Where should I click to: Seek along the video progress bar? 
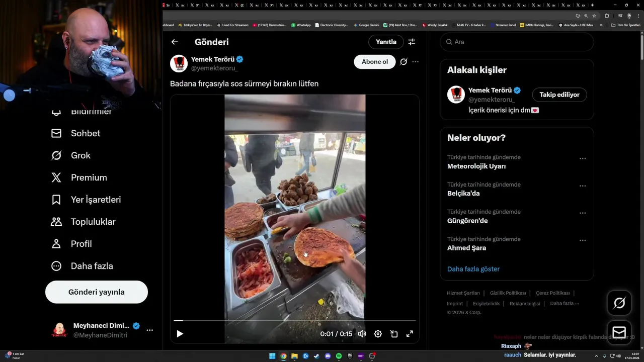pyautogui.click(x=295, y=320)
